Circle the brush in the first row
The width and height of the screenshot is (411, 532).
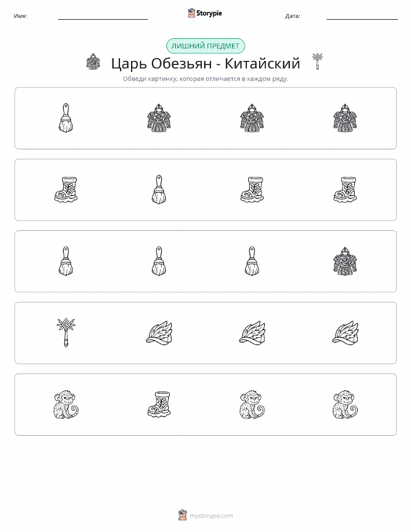[x=66, y=118]
